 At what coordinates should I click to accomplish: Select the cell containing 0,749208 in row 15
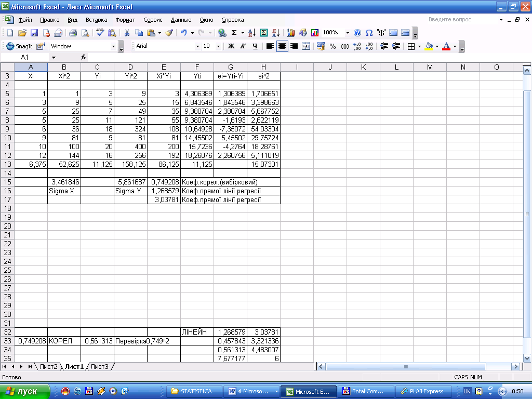(164, 182)
